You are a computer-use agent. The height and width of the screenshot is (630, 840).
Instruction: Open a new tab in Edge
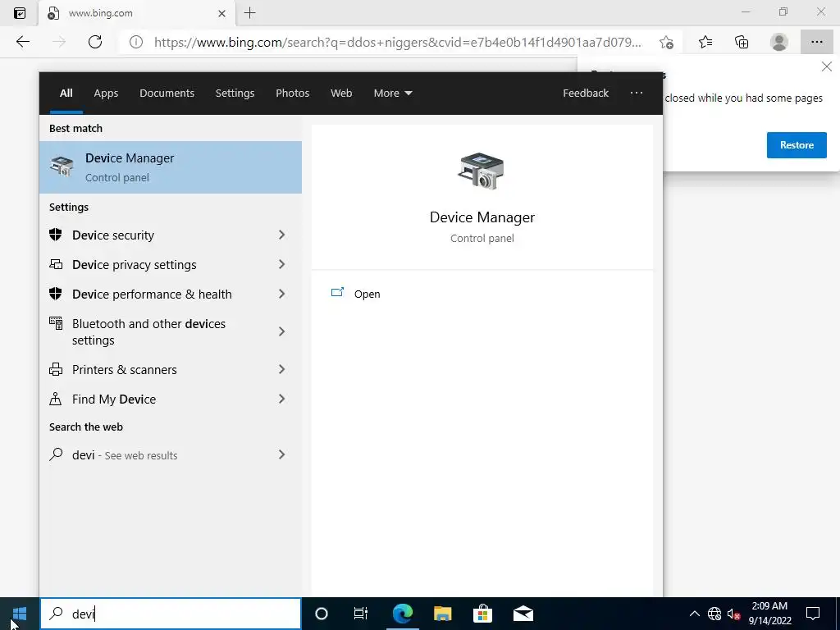coord(249,13)
